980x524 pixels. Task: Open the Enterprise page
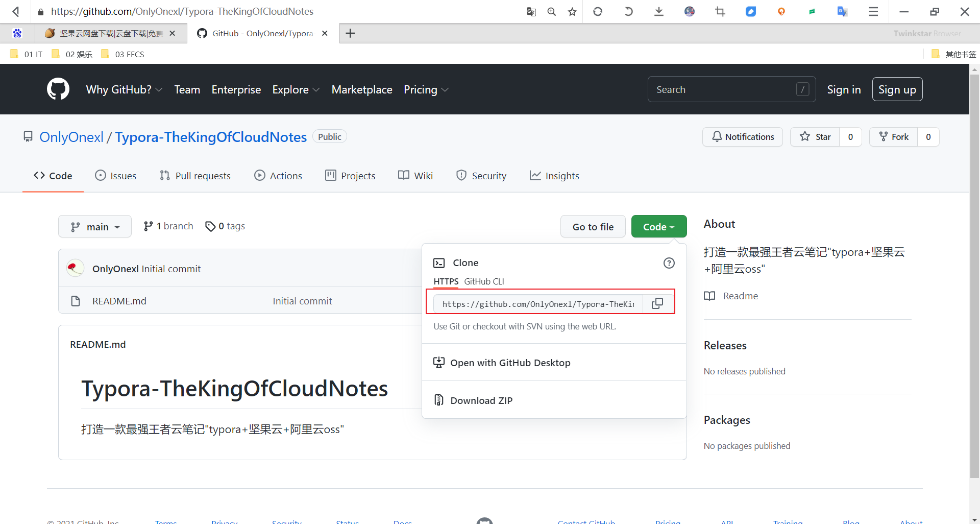[236, 89]
